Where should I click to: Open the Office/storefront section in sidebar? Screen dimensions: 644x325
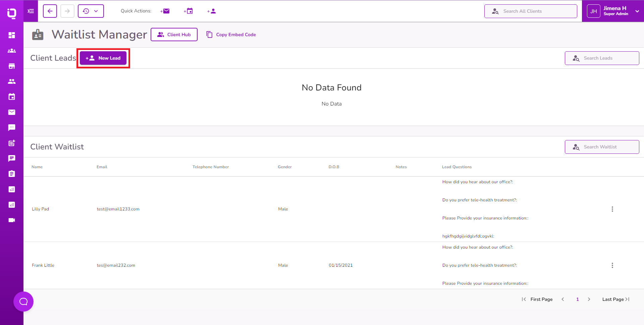click(12, 66)
